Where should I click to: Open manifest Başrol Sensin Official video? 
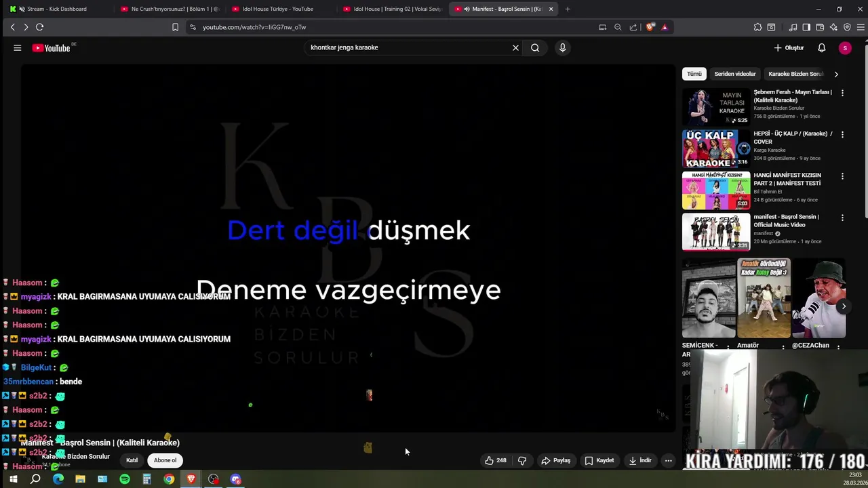(716, 232)
